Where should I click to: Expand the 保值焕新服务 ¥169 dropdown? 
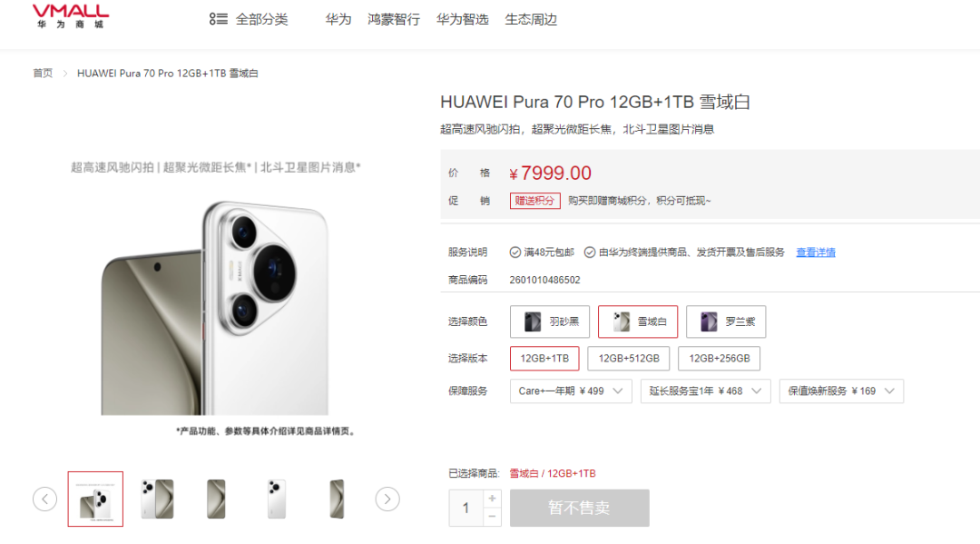coord(841,391)
